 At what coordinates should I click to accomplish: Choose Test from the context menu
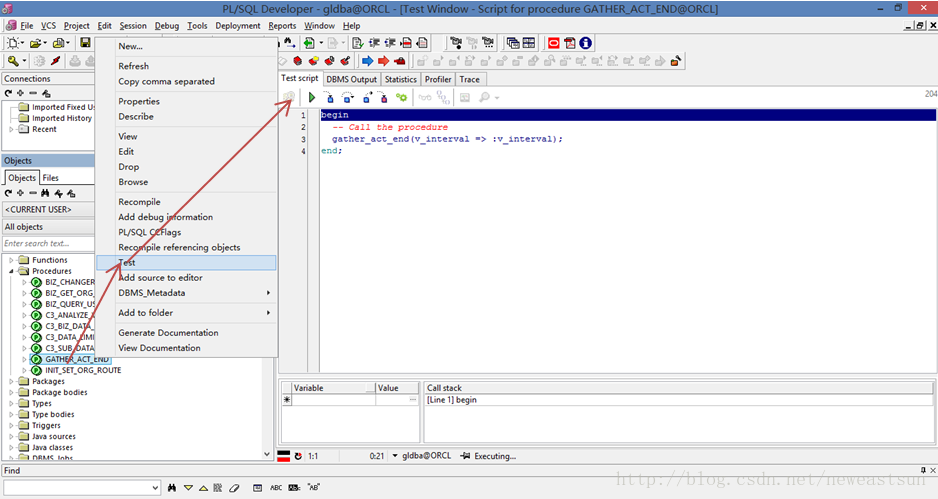(186, 263)
